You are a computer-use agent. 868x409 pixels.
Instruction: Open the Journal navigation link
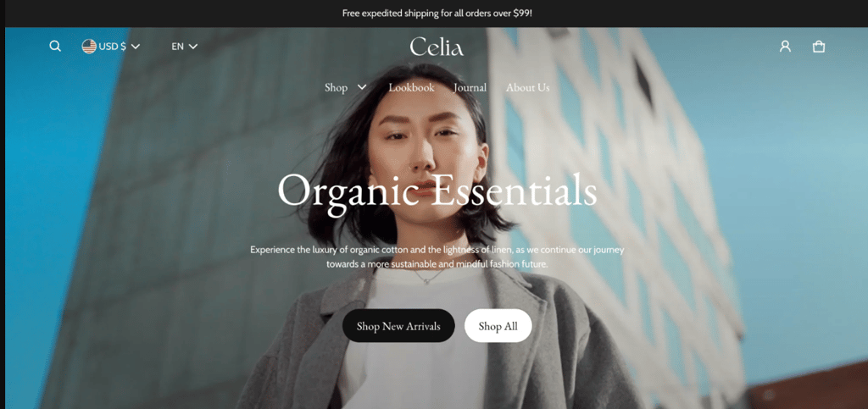point(470,87)
